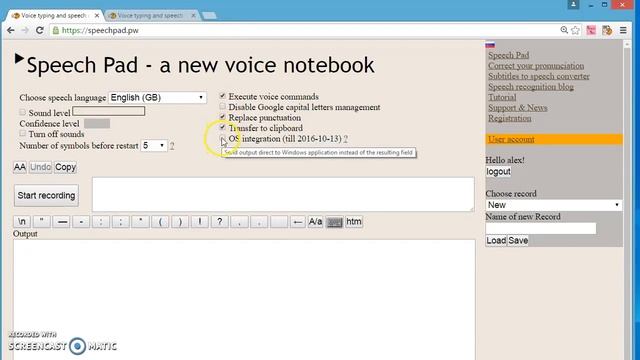
Task: Click the backspace arrow button
Action: 298,222
